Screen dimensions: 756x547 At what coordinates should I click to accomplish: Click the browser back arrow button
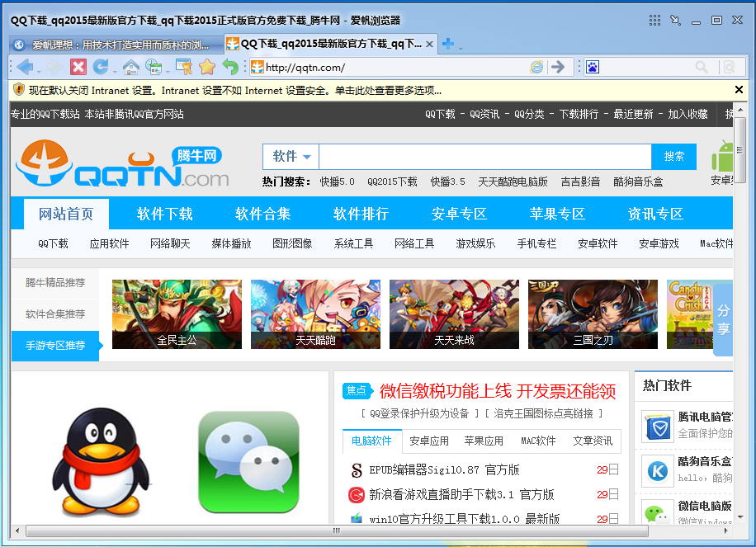[23, 67]
